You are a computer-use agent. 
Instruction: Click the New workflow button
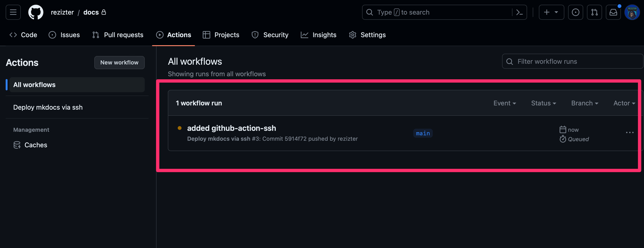point(119,63)
